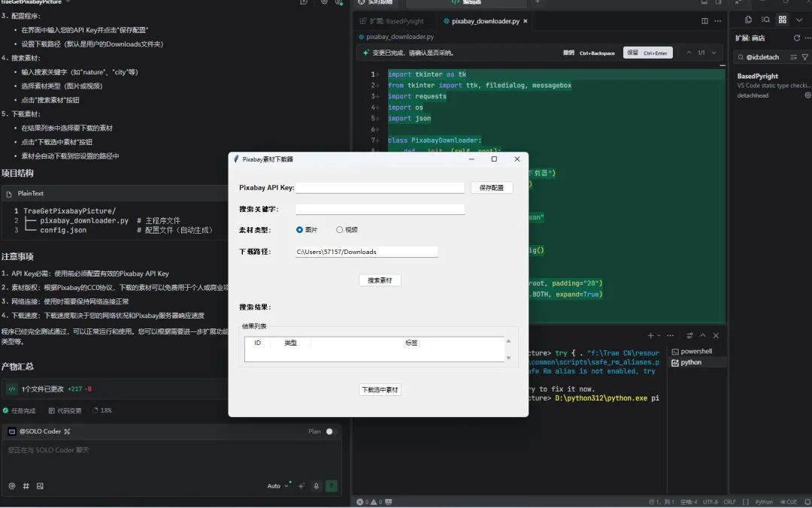Click the image attach icon in chat input
The height and width of the screenshot is (508, 812).
40,485
